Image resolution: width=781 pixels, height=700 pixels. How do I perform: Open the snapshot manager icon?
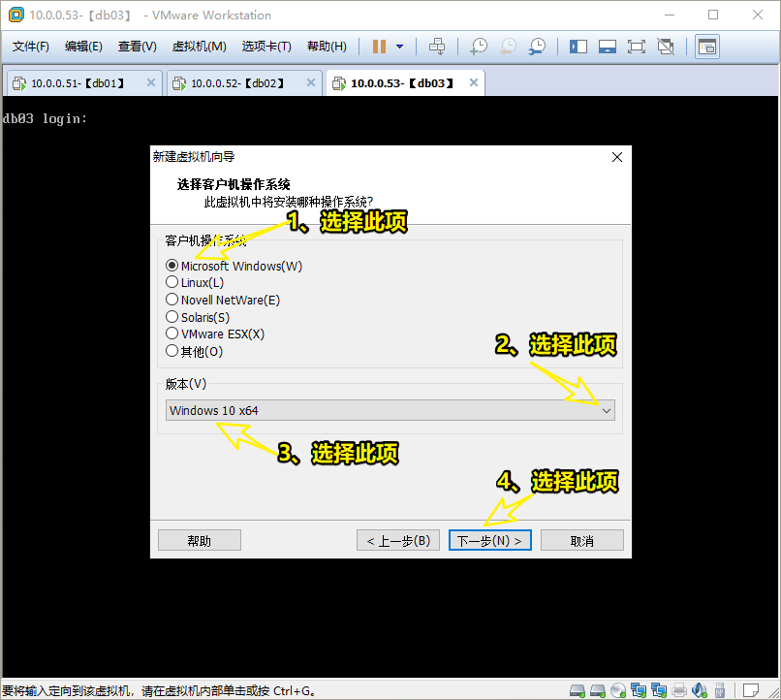[538, 47]
